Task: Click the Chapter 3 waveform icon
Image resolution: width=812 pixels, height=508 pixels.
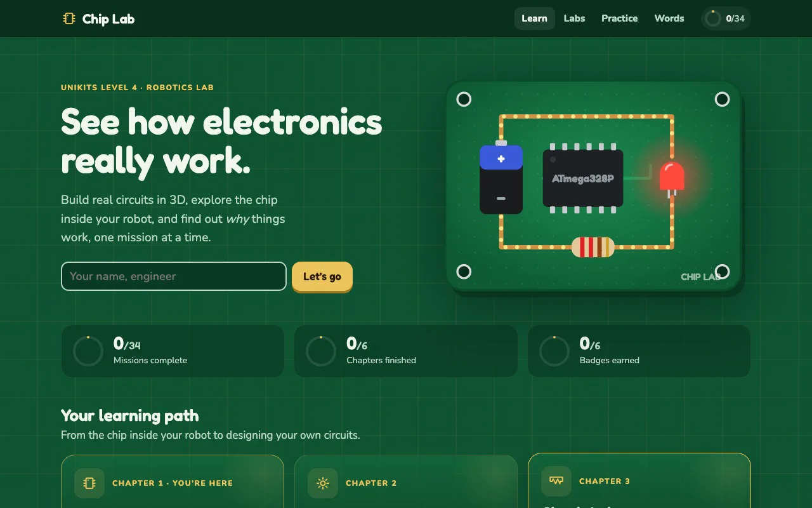Action: (x=556, y=481)
